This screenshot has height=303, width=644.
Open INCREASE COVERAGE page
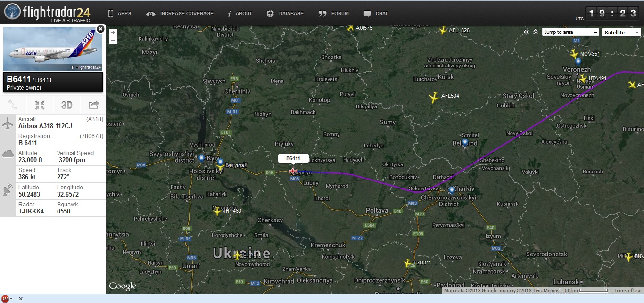pos(180,14)
